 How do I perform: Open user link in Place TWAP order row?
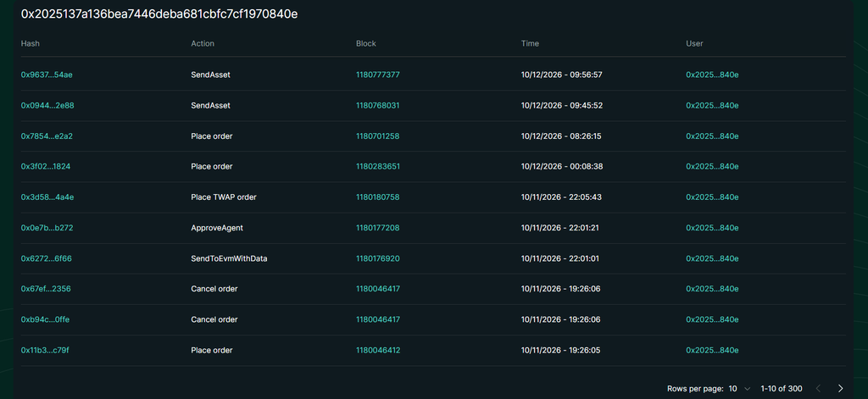712,197
